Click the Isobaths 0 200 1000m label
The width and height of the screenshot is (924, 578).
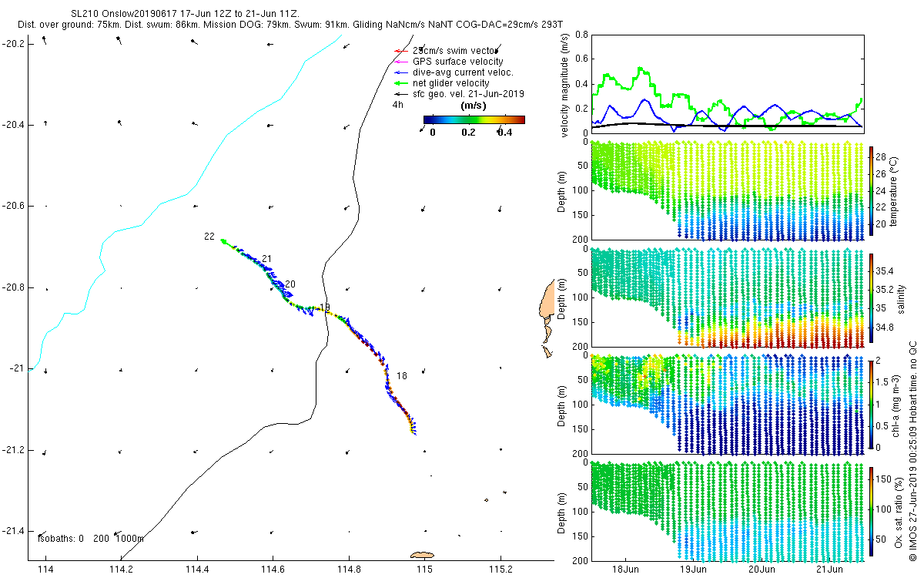tap(91, 539)
